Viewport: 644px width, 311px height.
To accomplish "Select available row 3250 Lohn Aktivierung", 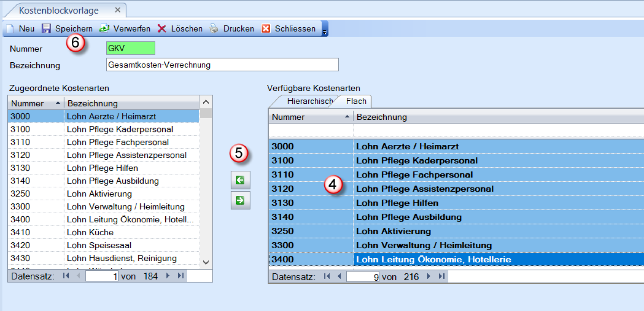I will pos(456,231).
